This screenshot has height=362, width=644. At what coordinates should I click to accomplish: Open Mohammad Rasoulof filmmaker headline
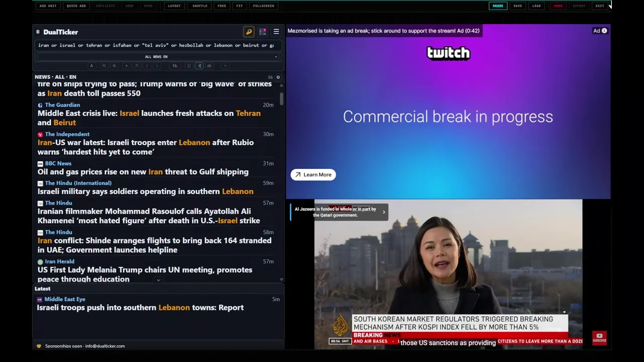(148, 216)
